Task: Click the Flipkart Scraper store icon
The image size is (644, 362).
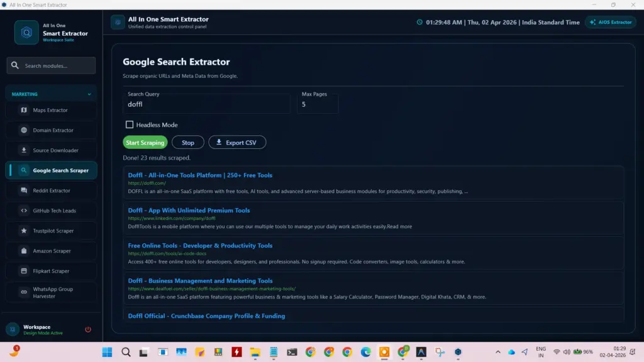Action: coord(24,271)
